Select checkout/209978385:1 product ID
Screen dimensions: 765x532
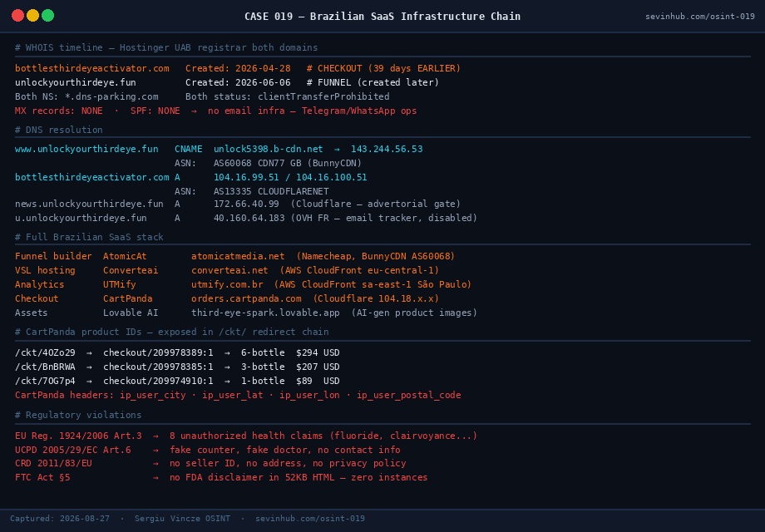tap(158, 367)
